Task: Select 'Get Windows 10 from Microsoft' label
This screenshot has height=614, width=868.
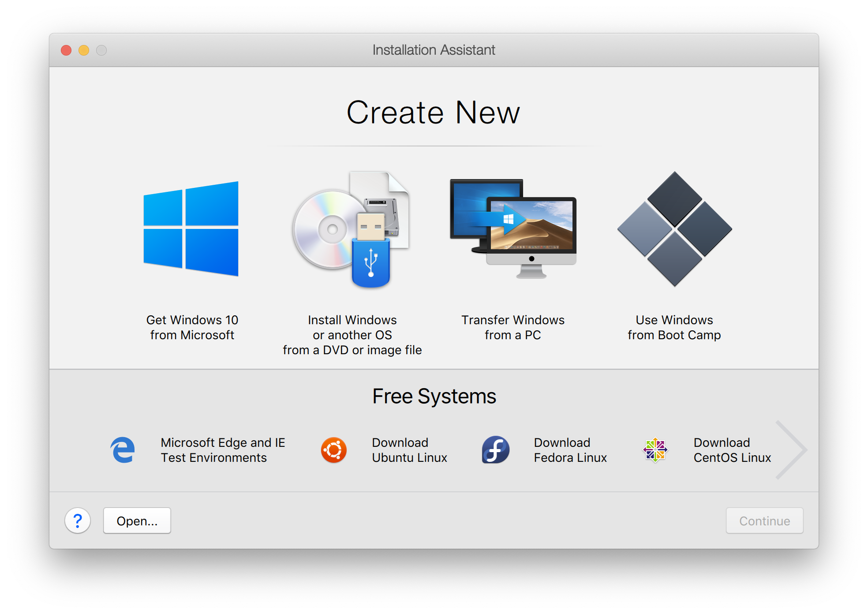Action: [192, 327]
